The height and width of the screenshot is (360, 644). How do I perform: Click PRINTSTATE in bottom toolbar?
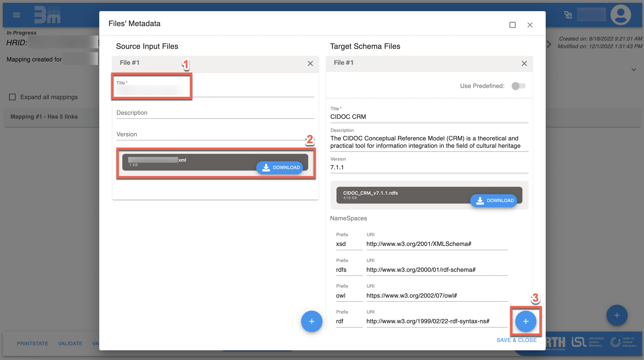coord(33,344)
